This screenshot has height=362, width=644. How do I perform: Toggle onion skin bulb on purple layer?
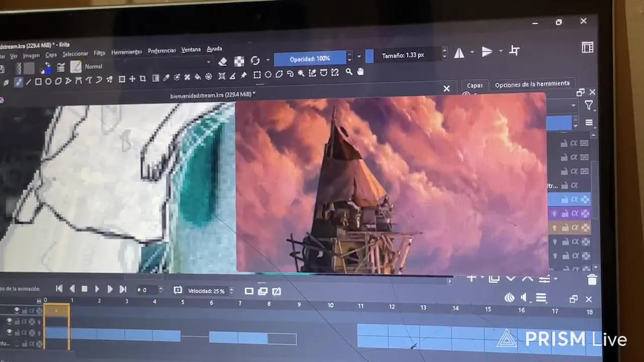[555, 213]
